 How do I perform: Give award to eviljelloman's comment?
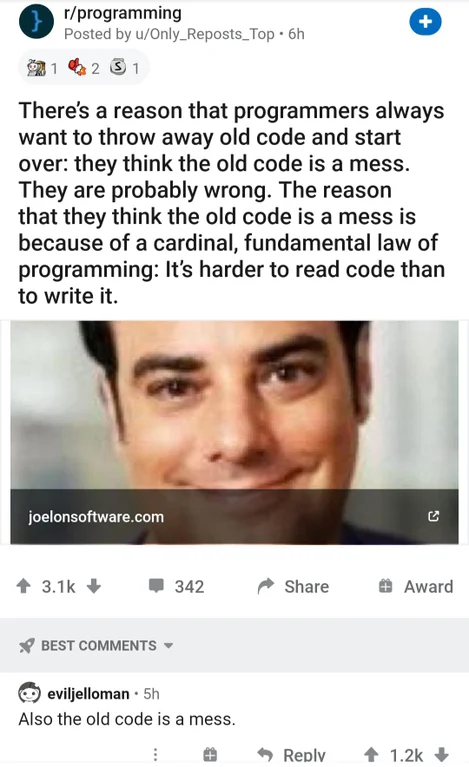coord(210,754)
